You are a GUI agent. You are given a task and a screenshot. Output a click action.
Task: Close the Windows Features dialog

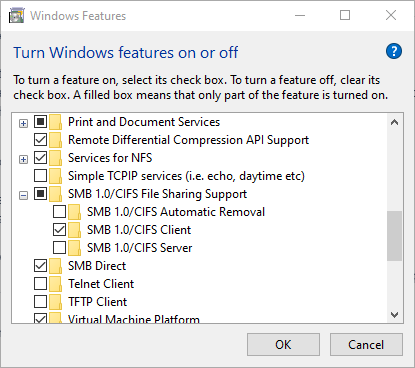(x=391, y=15)
